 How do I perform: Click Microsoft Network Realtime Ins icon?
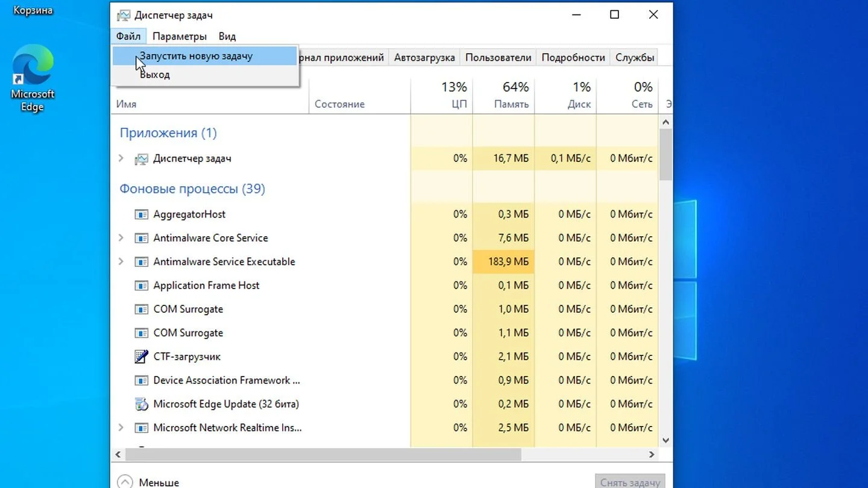141,428
